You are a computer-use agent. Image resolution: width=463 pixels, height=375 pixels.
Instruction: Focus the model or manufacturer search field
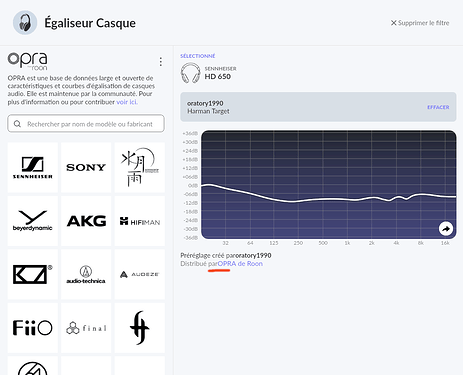click(86, 124)
